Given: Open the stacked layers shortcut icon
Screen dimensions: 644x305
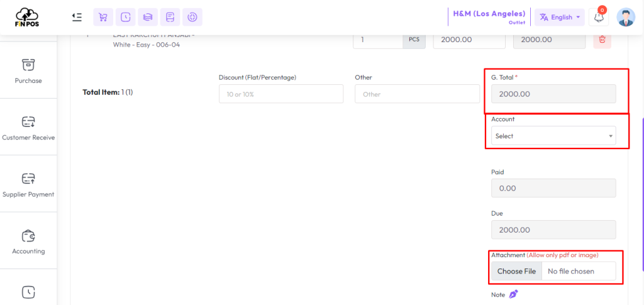Looking at the screenshot, I should 148,17.
